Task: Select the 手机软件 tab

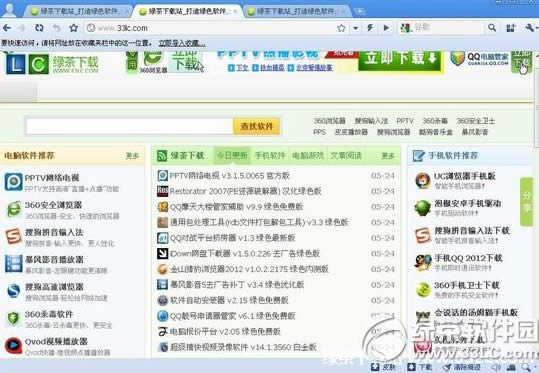Action: click(x=270, y=156)
